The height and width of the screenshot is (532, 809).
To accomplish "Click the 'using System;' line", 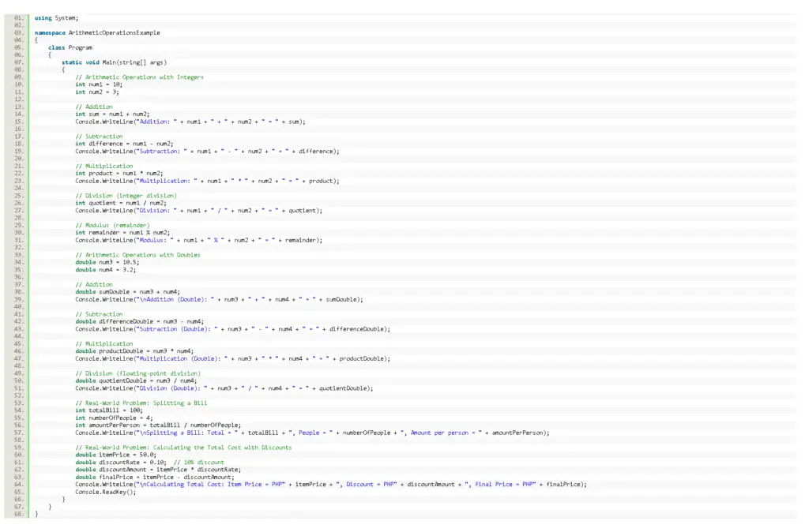I will (x=56, y=18).
